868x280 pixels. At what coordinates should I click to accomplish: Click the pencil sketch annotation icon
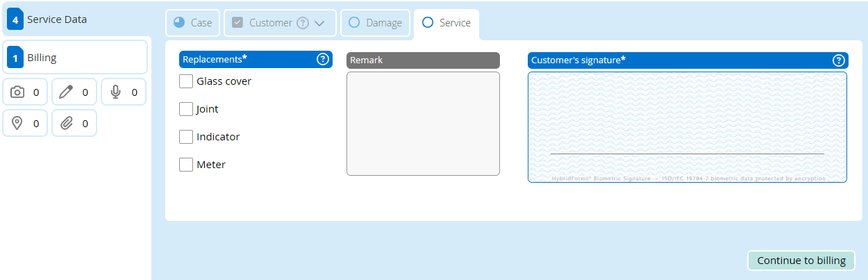point(67,92)
